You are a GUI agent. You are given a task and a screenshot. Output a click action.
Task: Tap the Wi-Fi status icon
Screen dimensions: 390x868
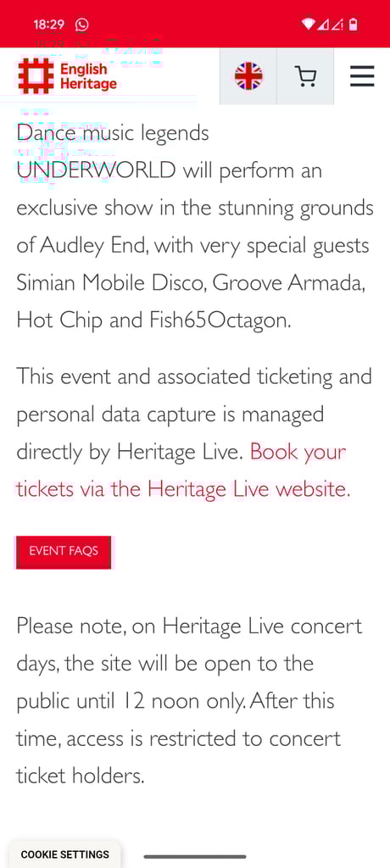(x=308, y=25)
